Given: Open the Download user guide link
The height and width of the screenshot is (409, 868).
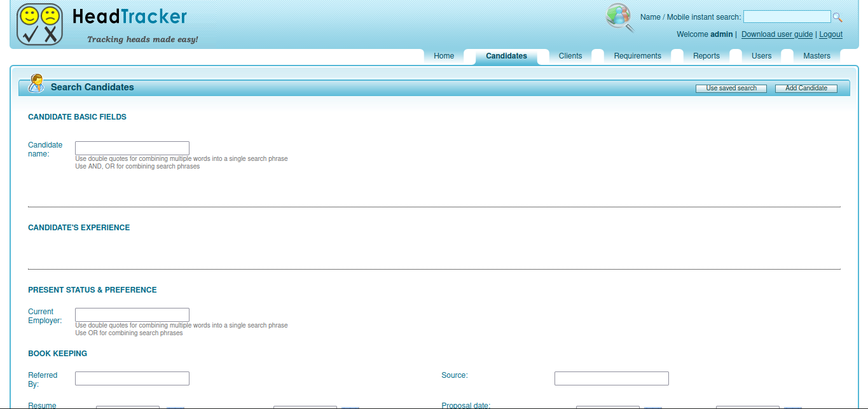Looking at the screenshot, I should point(777,34).
